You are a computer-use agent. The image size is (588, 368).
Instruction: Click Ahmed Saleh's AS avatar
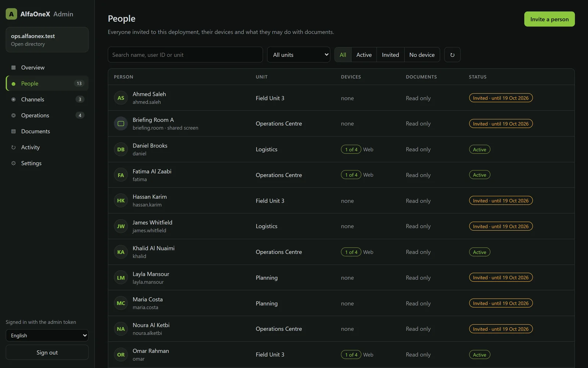[121, 98]
